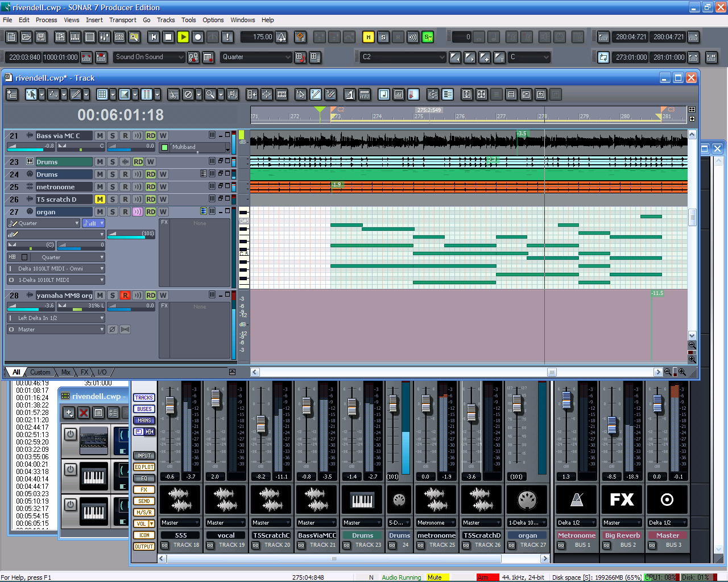Open the Options menu
This screenshot has width=728, height=582.
pos(213,20)
